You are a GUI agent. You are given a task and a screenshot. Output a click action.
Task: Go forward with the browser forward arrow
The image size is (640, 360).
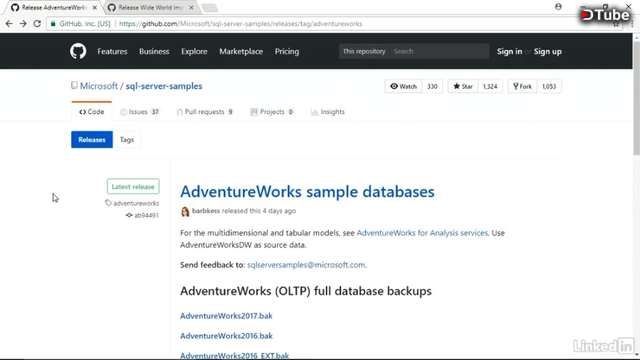(23, 24)
